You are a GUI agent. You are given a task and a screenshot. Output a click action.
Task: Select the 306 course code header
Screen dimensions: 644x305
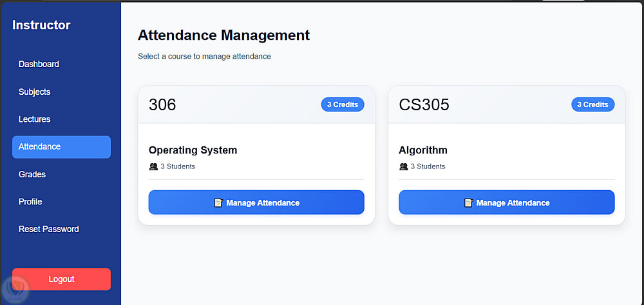(162, 104)
